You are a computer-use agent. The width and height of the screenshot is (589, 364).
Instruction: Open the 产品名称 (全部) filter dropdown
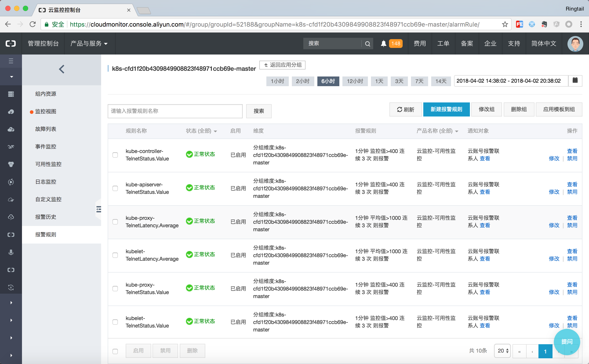(x=437, y=131)
